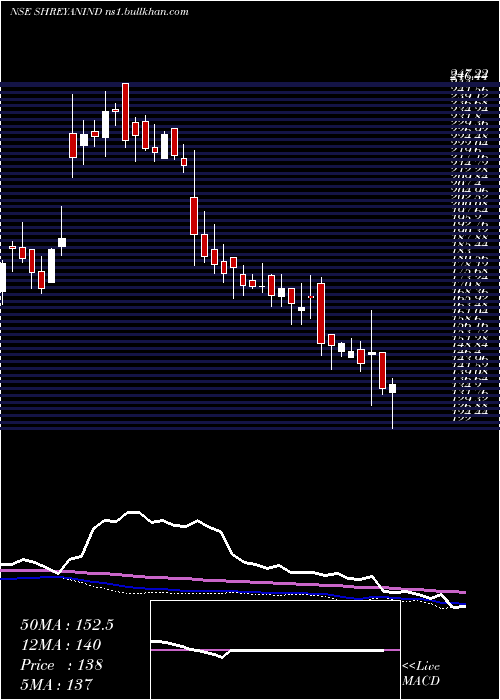Image resolution: width=500 pixels, height=700 pixels.
Task: Click the NSE SHREYANIND symbol text
Action: 58,12
